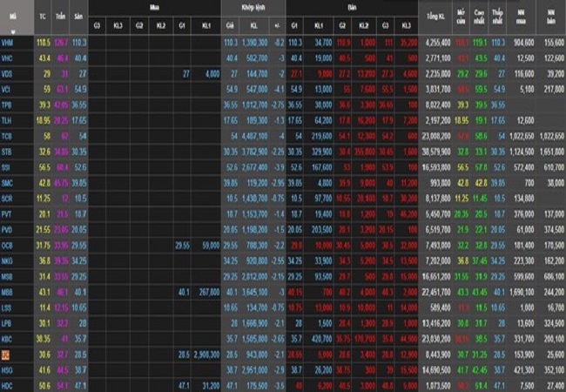Open the PVT ticker
The height and width of the screenshot is (392, 566).
coord(6,214)
